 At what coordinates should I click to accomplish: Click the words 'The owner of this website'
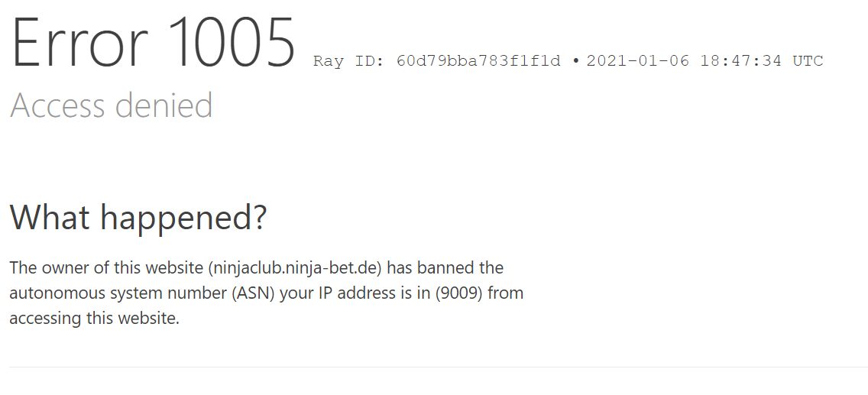106,267
